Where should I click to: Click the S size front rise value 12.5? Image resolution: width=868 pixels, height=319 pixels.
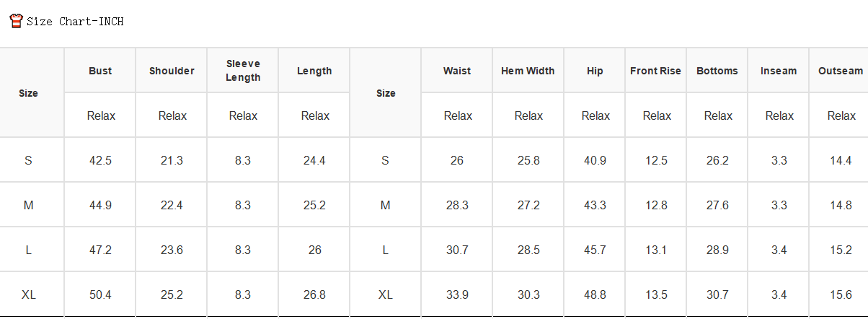tap(656, 160)
